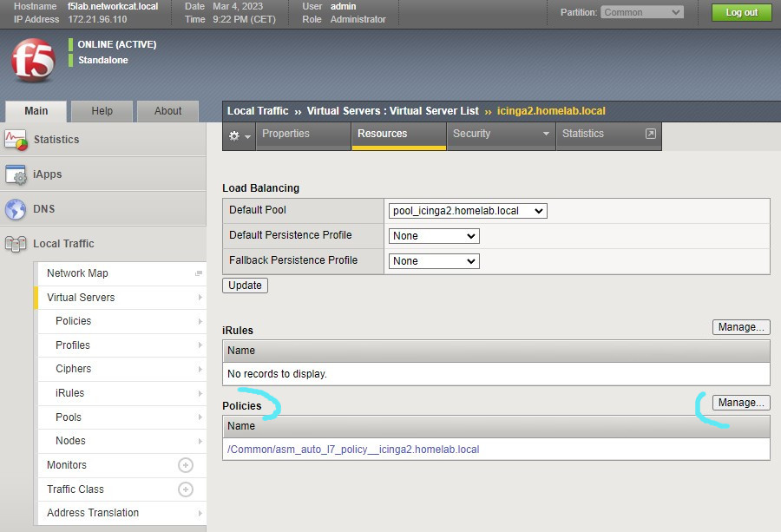Screen dimensions: 781x532
Task: Click Manage button for Policies
Action: (741, 403)
